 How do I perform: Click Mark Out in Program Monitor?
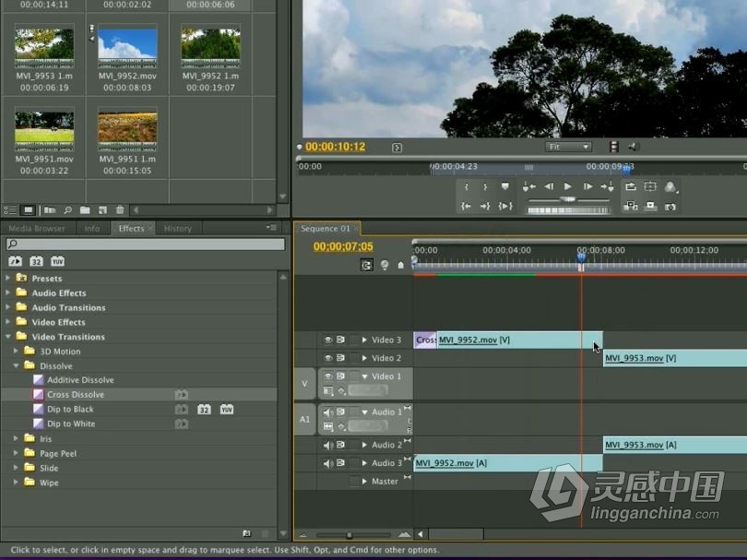[x=485, y=187]
